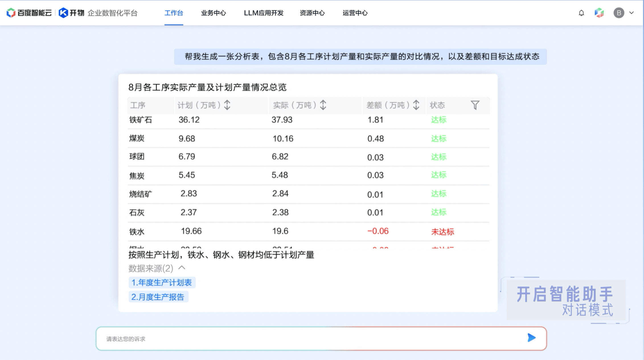Viewport: 644px width, 360px height.
Task: Sort by actual output column arrows
Action: [x=323, y=105]
